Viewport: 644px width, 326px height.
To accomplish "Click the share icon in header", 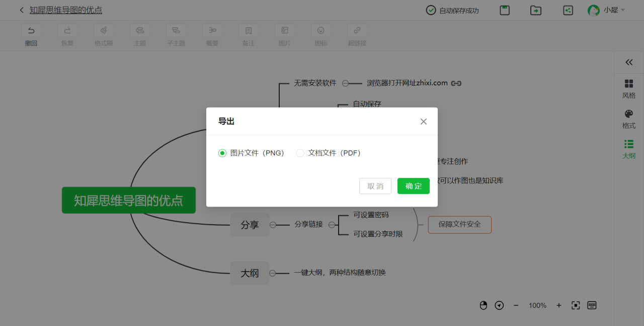I will pyautogui.click(x=568, y=10).
